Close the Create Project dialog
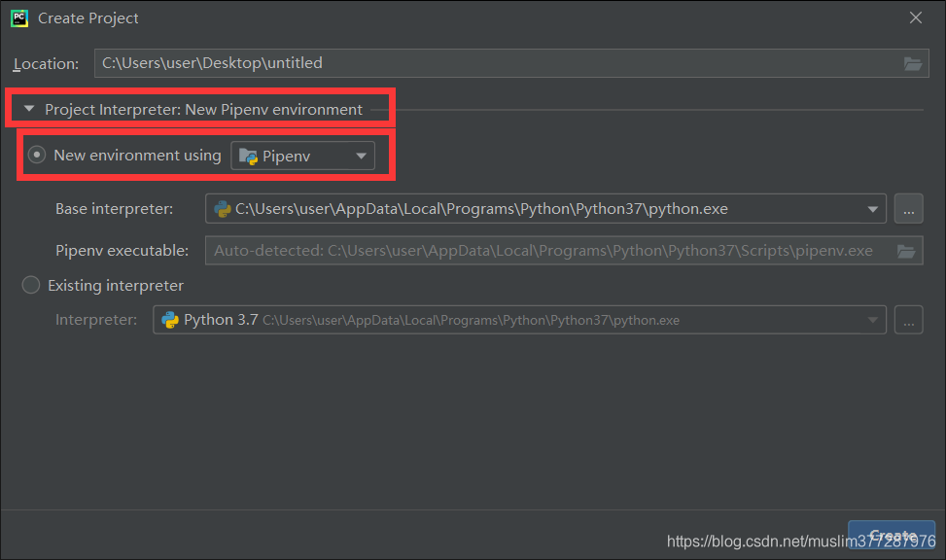Viewport: 946px width, 560px height. point(915,18)
